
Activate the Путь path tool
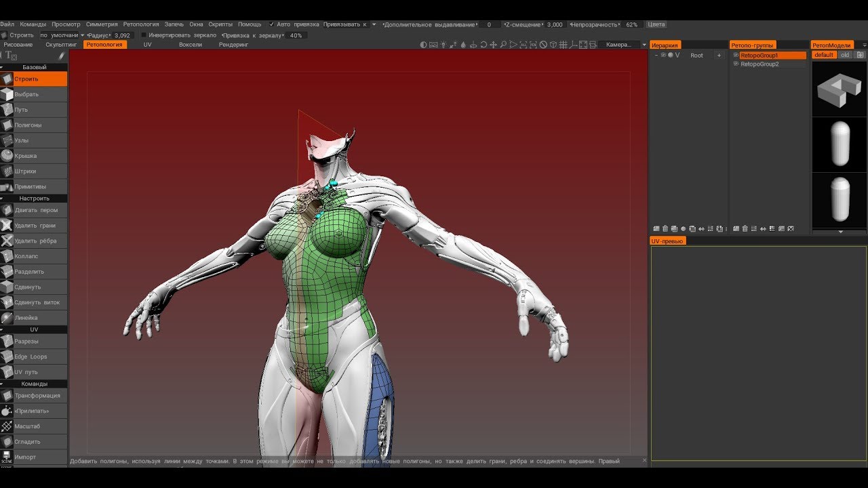(34, 110)
